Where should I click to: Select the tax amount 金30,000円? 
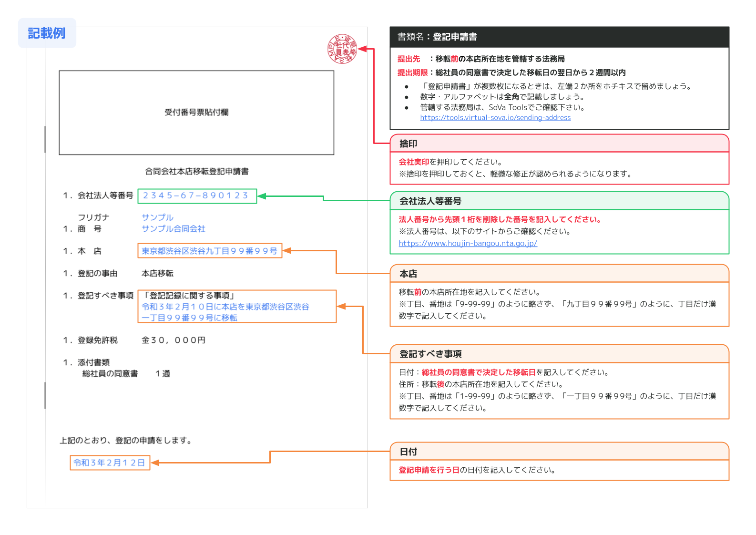[174, 340]
